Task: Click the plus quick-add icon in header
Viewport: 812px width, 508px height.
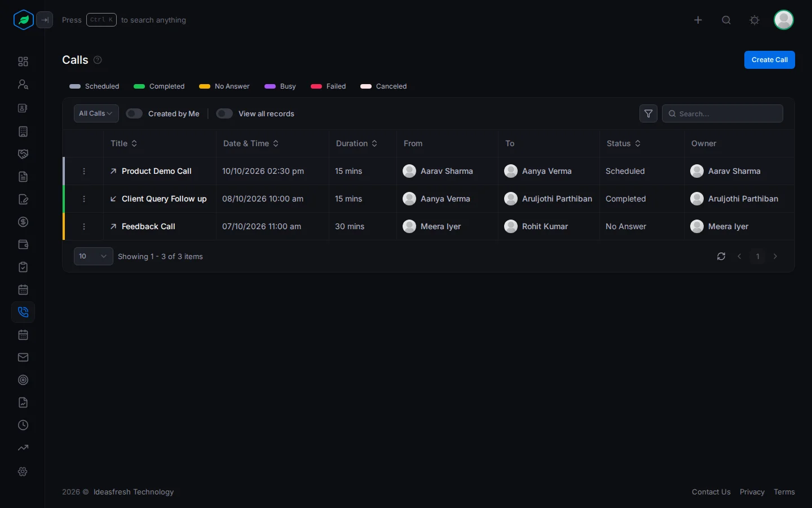Action: (698, 20)
